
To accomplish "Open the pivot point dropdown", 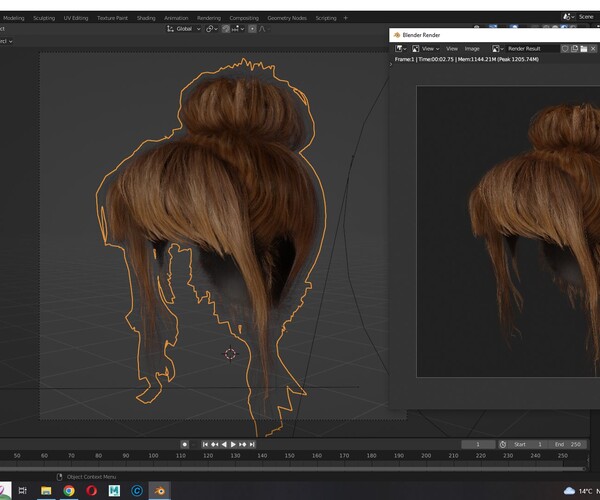I will [212, 29].
